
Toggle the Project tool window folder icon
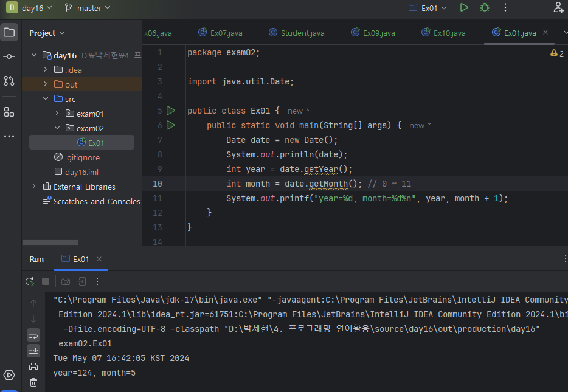(x=9, y=32)
